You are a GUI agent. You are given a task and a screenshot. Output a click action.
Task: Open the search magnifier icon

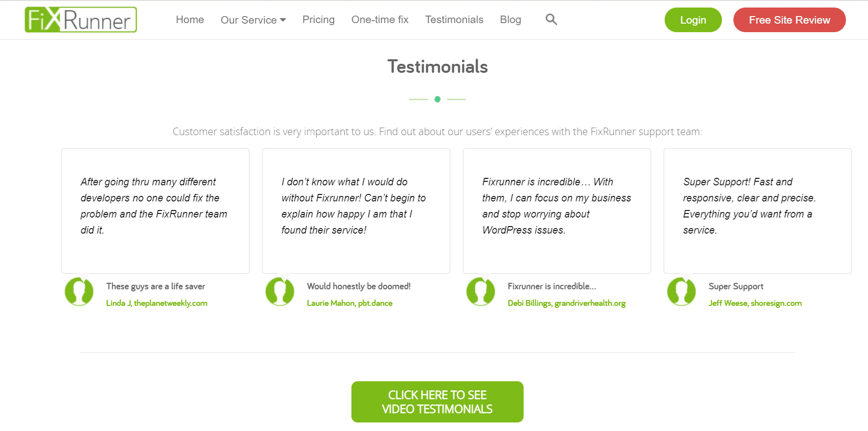551,20
